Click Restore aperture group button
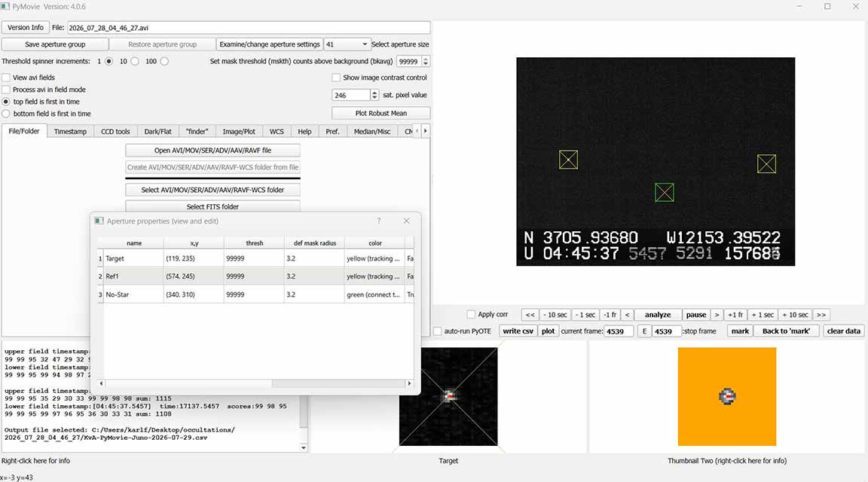 162,44
